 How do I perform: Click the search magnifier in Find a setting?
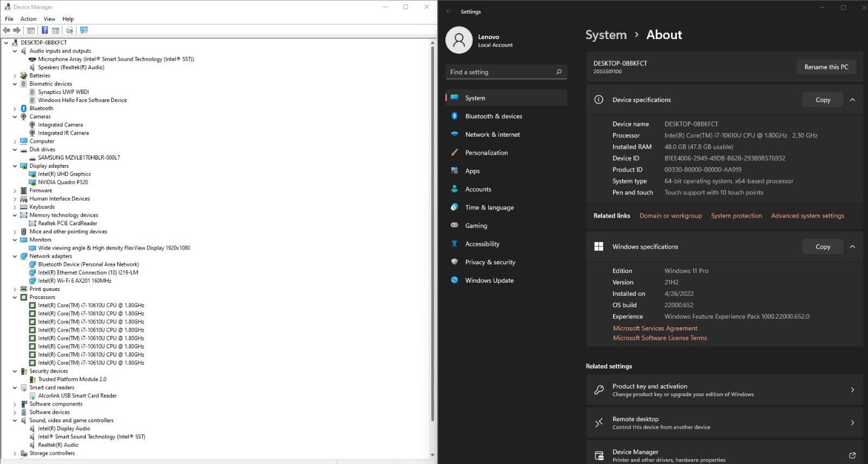(x=559, y=72)
